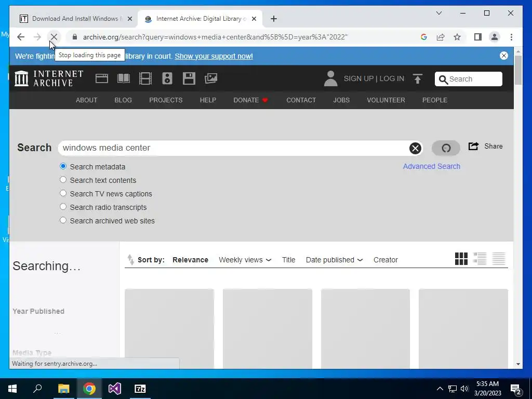
Task: Select Search TV news captions option
Action: tap(63, 193)
